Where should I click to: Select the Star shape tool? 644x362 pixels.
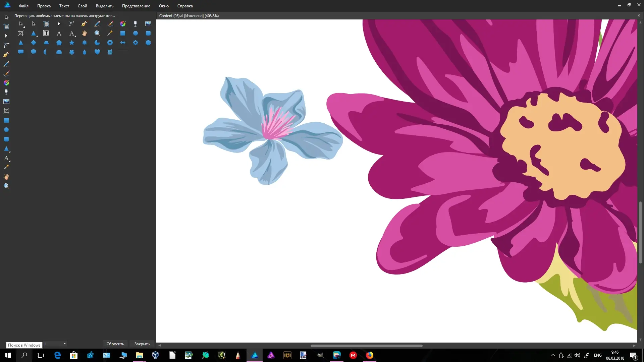pos(72,43)
